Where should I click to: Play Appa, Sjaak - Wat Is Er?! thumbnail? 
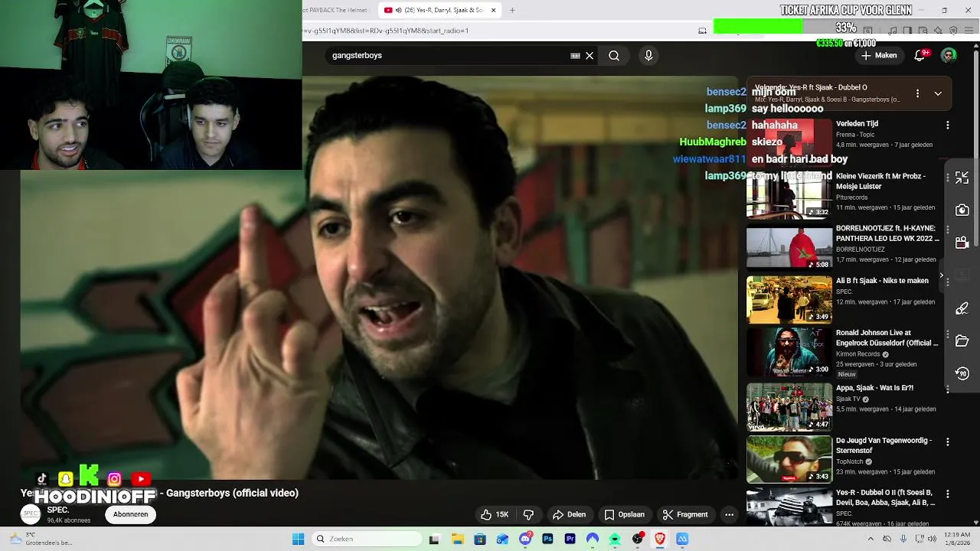coord(789,407)
